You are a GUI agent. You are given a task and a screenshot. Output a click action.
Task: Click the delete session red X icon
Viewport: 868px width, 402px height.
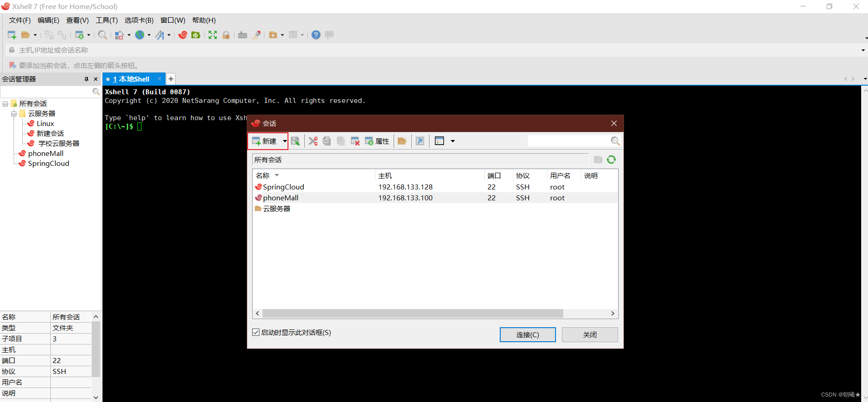pos(355,141)
